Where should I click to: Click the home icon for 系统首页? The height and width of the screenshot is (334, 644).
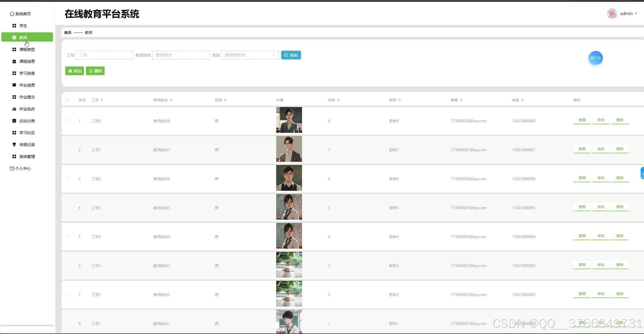pyautogui.click(x=12, y=14)
